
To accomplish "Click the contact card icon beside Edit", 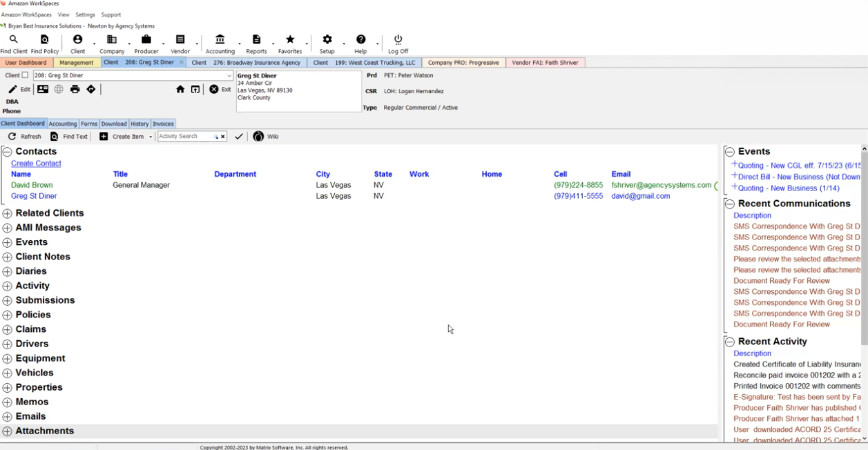I will point(43,90).
